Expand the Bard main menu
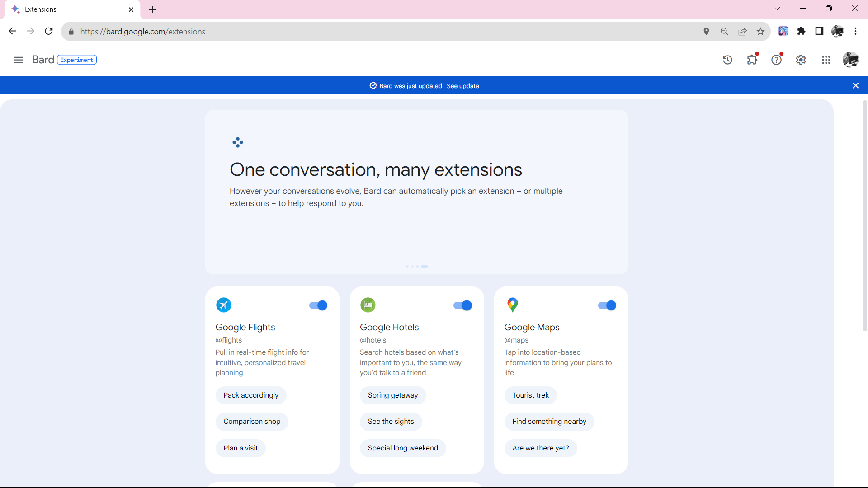Image resolution: width=868 pixels, height=488 pixels. (18, 60)
